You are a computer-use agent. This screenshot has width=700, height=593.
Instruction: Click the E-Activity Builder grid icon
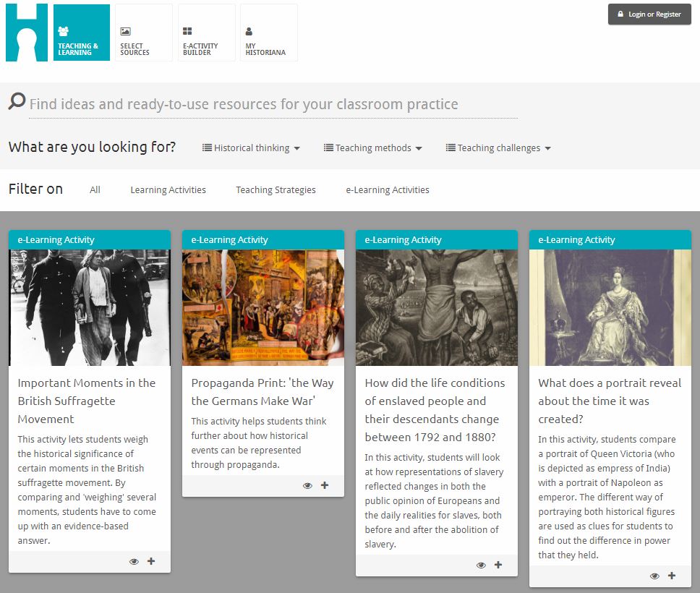187,31
